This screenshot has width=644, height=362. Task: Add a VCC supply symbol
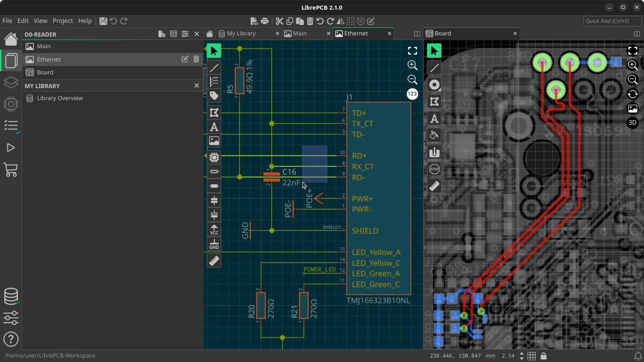point(214,230)
